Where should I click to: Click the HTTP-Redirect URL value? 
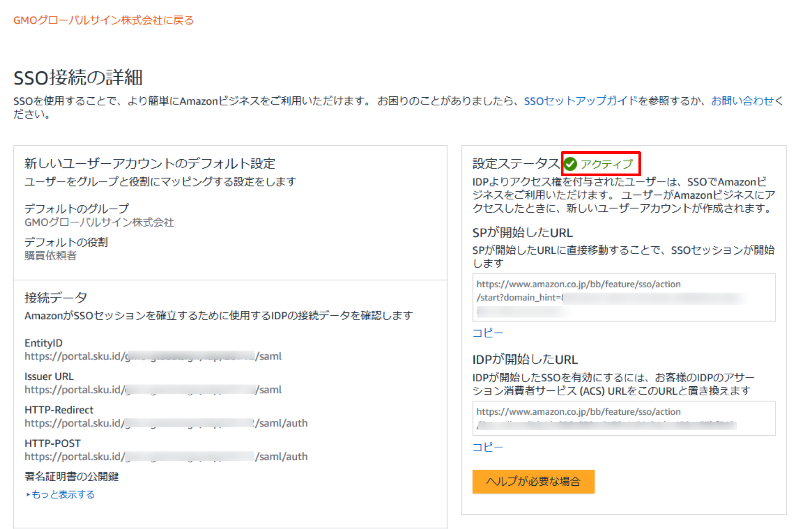tap(166, 423)
